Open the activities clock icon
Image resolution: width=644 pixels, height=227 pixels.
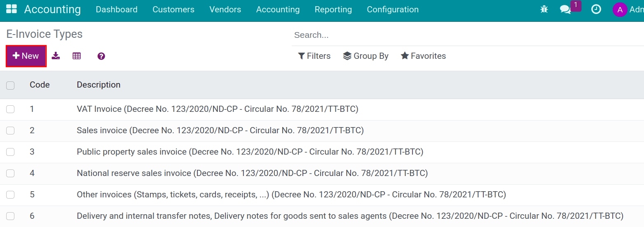(x=596, y=9)
